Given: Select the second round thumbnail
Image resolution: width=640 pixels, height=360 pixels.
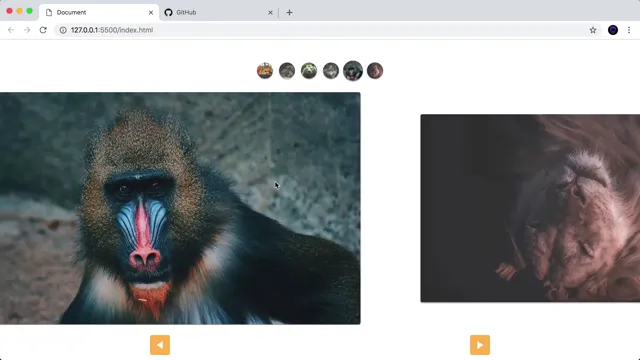Looking at the screenshot, I should pyautogui.click(x=287, y=71).
